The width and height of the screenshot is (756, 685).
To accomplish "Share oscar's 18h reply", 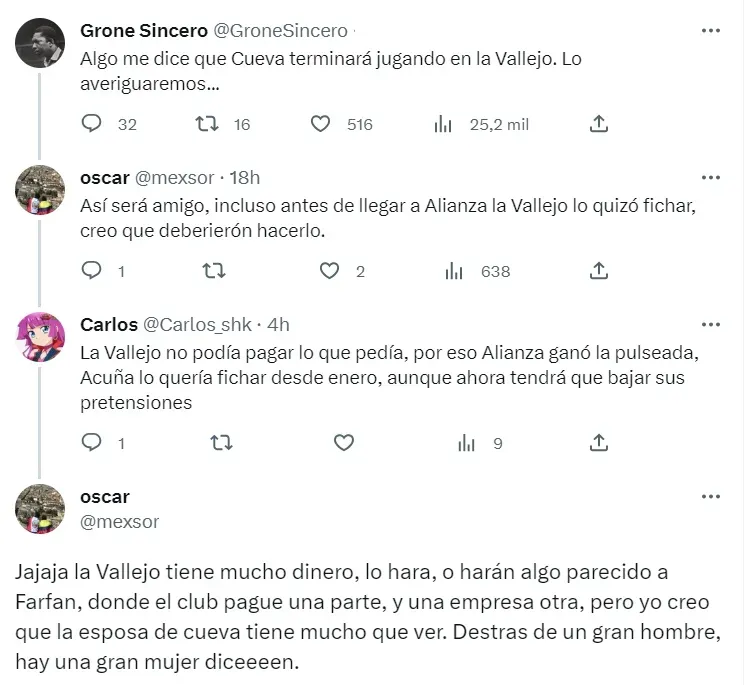I will pos(599,271).
